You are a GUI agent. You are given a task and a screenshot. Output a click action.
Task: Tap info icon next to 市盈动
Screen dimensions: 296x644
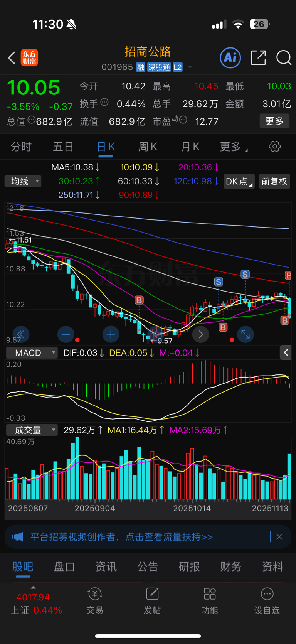pos(183,120)
